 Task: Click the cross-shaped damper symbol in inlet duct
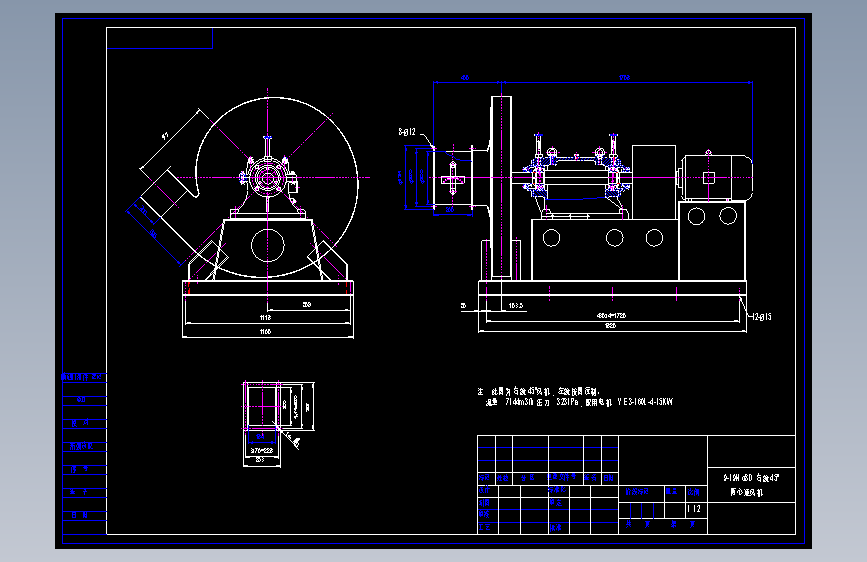tap(453, 178)
